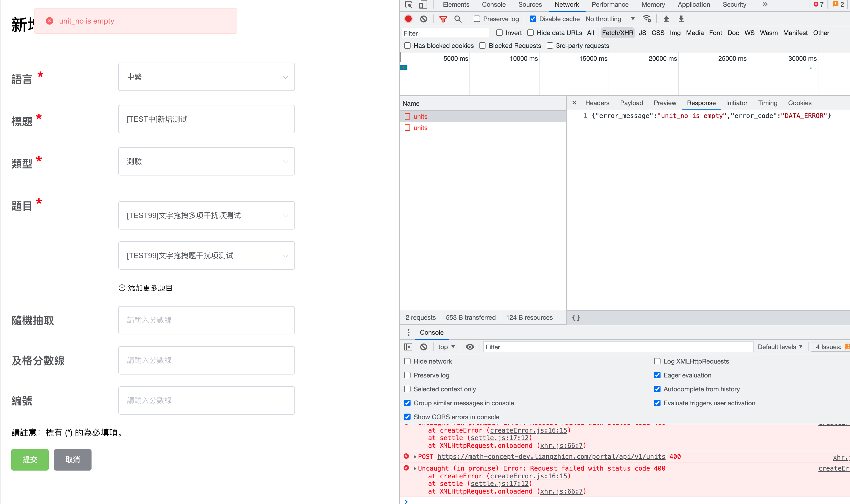
Task: Toggle the device toolbar icon
Action: point(423,5)
